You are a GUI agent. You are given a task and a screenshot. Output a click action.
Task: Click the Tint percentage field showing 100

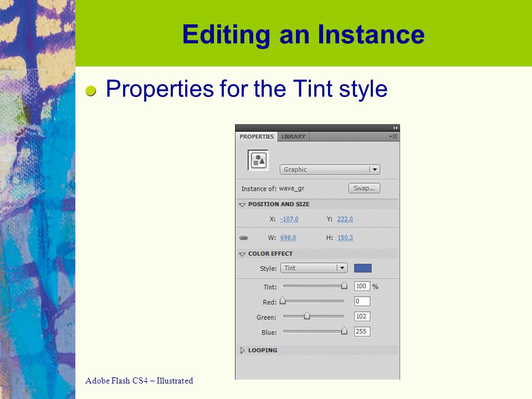coord(362,286)
